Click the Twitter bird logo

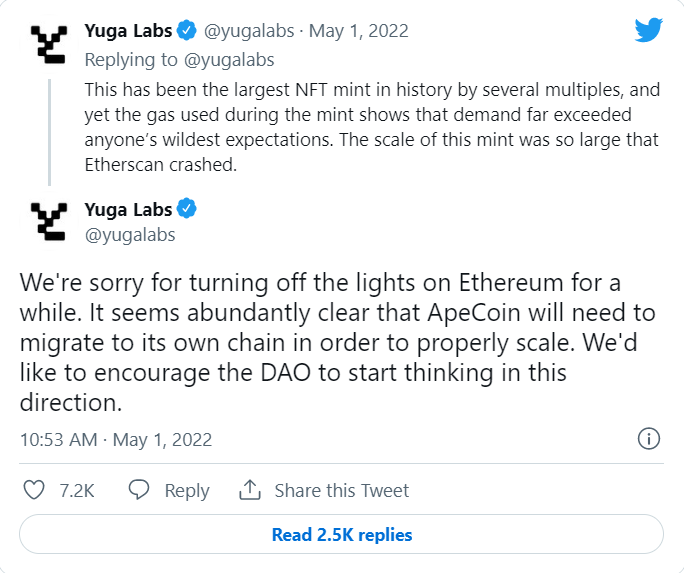pos(648,30)
